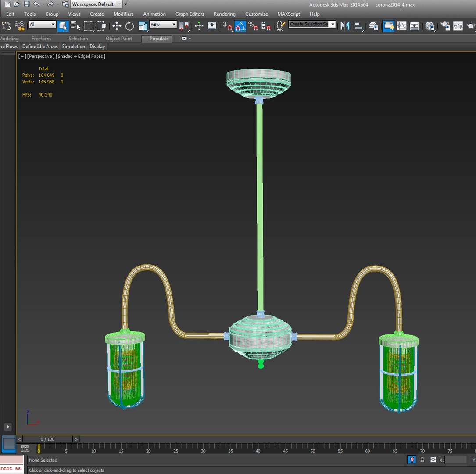Toggle the Selection Lock padlock icon
Image resolution: width=476 pixels, height=474 pixels.
pos(422,460)
